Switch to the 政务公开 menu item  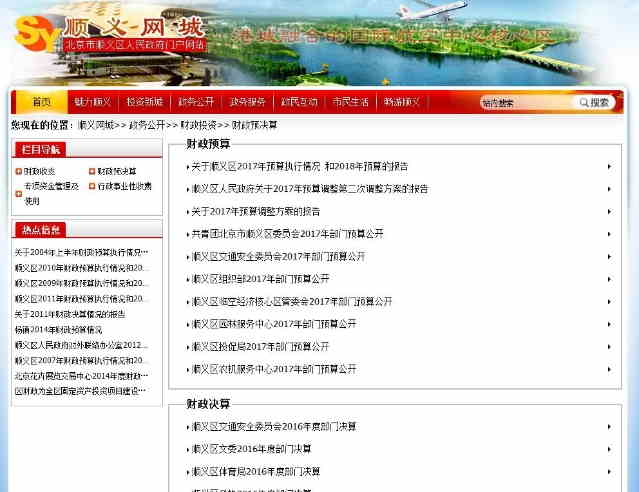(196, 102)
